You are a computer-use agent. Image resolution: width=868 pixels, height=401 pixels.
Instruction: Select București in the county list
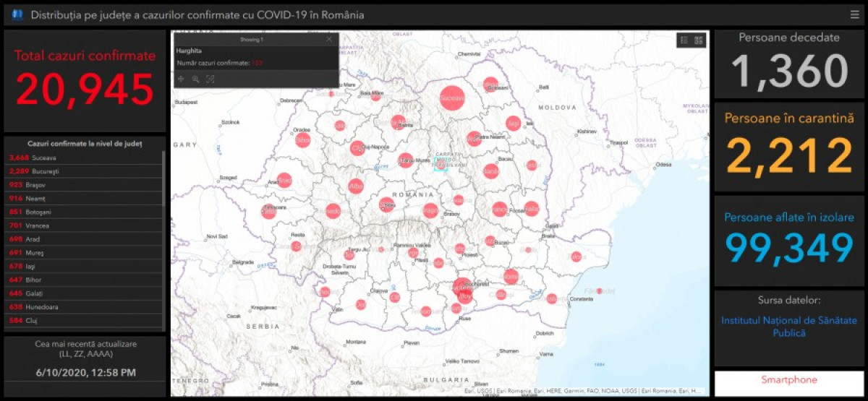click(x=85, y=171)
